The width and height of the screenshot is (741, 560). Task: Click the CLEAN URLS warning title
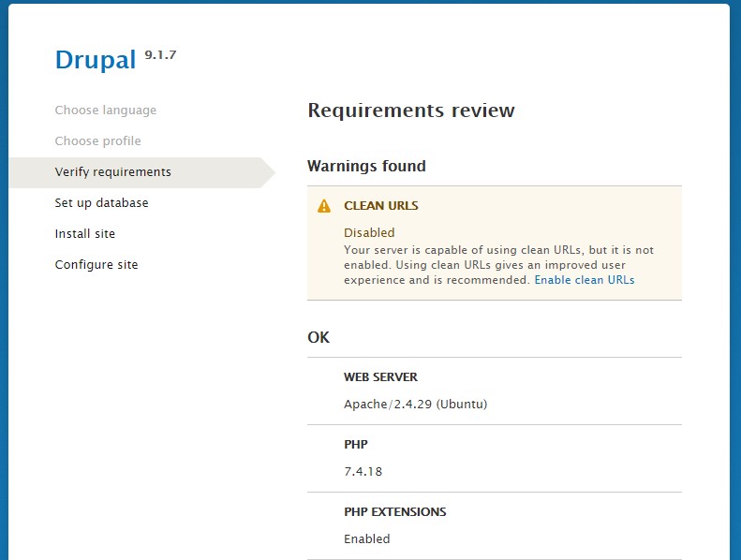pyautogui.click(x=380, y=206)
